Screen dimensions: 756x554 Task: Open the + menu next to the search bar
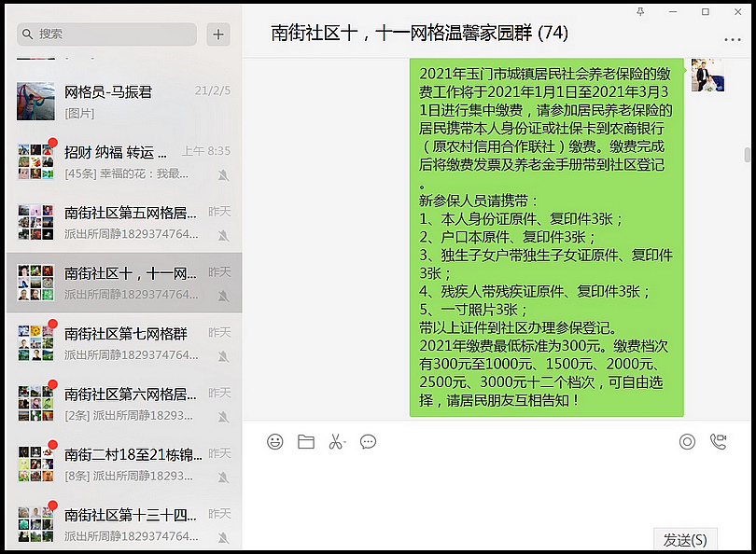[217, 34]
